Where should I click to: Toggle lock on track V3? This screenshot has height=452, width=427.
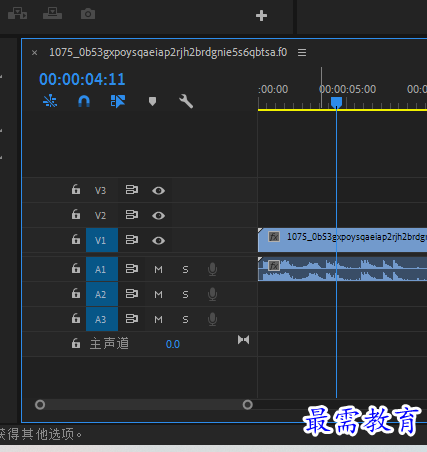coord(76,189)
